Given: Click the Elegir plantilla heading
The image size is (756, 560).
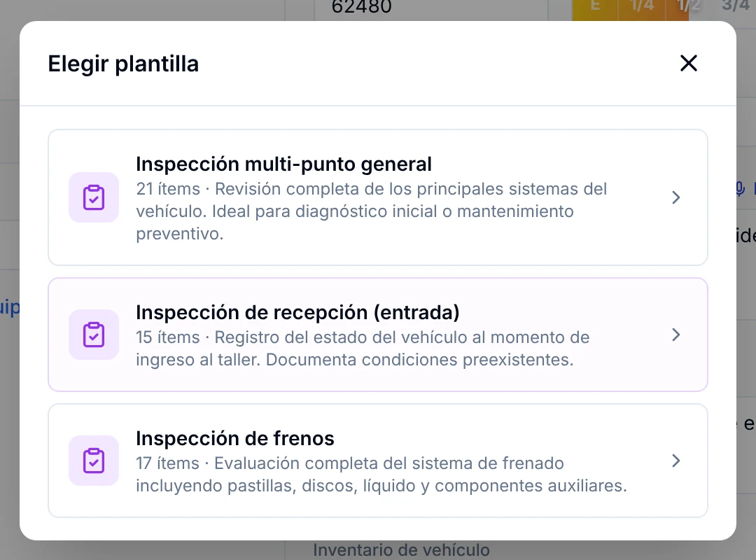Looking at the screenshot, I should (x=123, y=64).
